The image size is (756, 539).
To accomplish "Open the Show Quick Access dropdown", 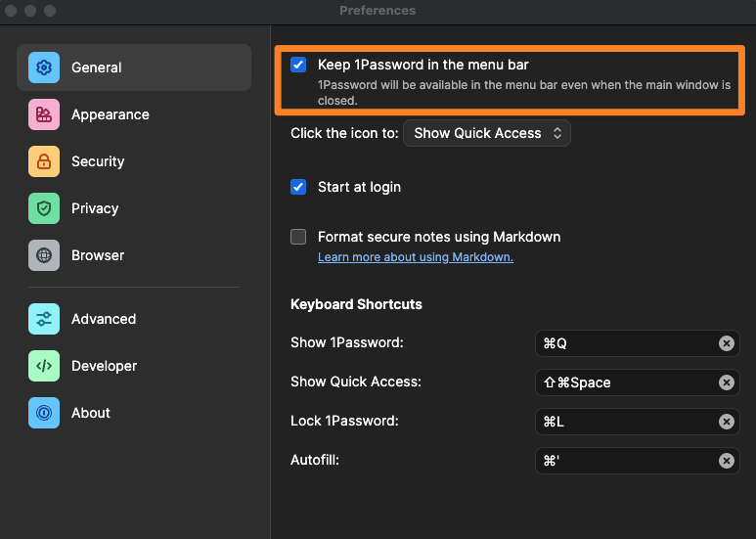I will click(486, 133).
